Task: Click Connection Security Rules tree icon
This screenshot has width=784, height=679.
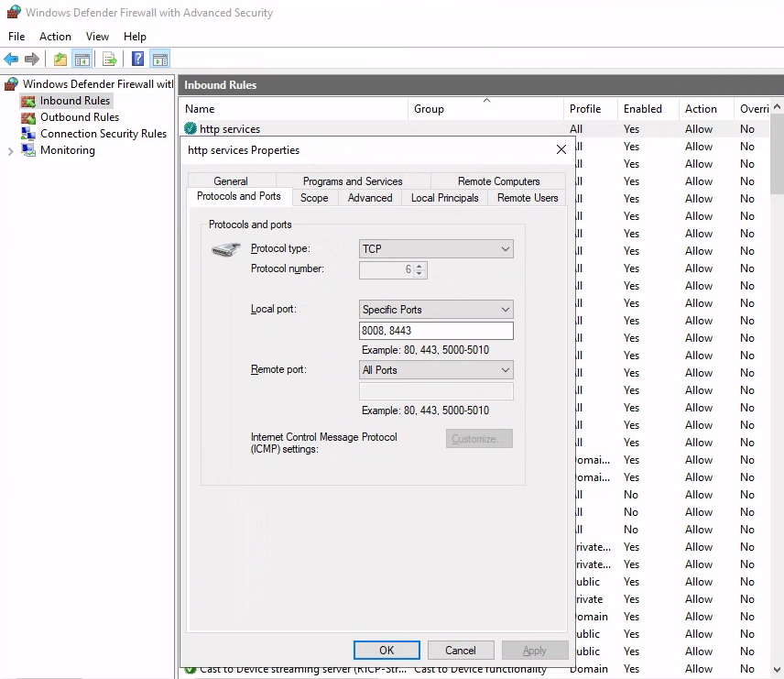Action: click(28, 134)
